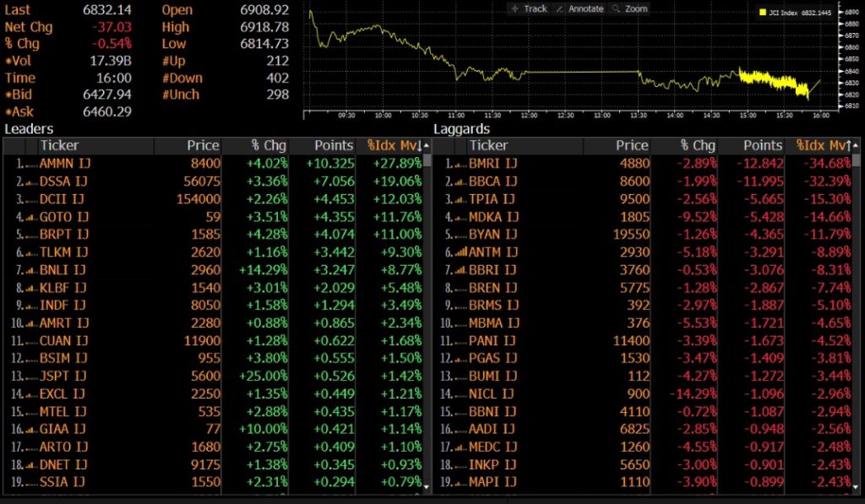Viewport: 865px width, 504px height.
Task: Click the volume bars icon beside TLKM IJ
Action: click(31, 253)
